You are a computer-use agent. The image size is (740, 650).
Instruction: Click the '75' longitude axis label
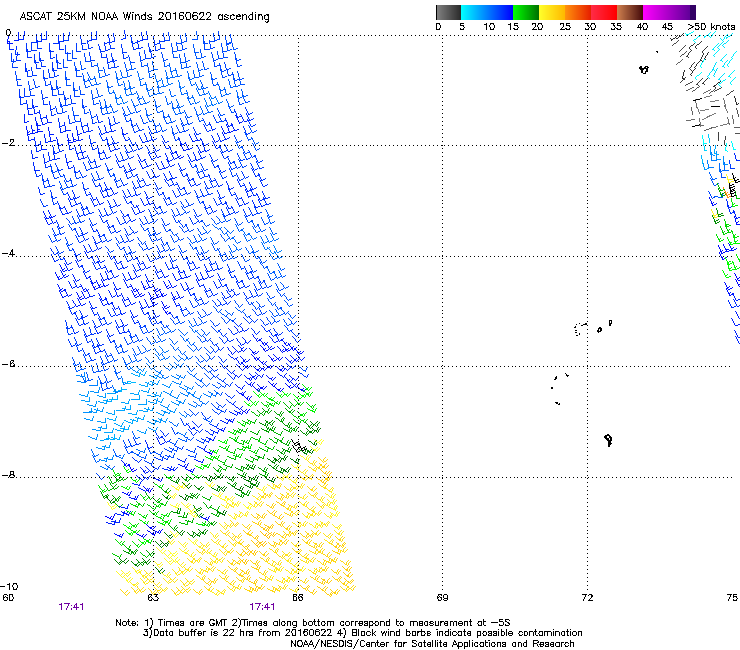pos(732,598)
